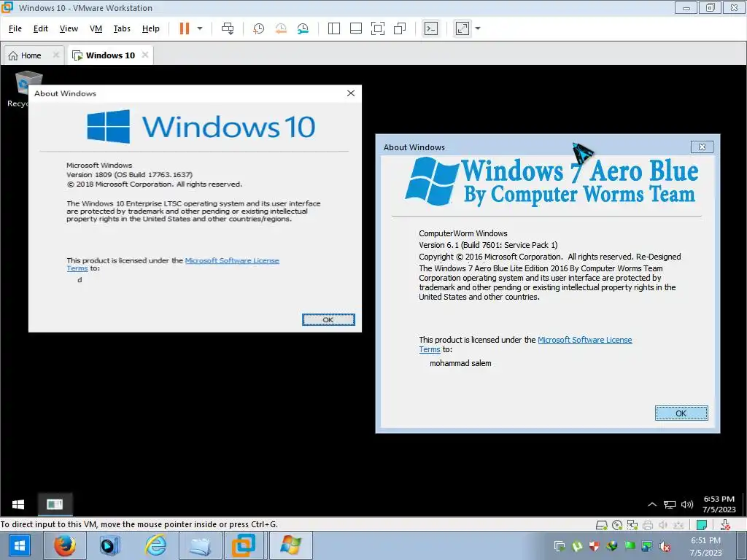Show hidden icons chevron in guest tray
Image resolution: width=747 pixels, height=560 pixels.
pyautogui.click(x=652, y=505)
